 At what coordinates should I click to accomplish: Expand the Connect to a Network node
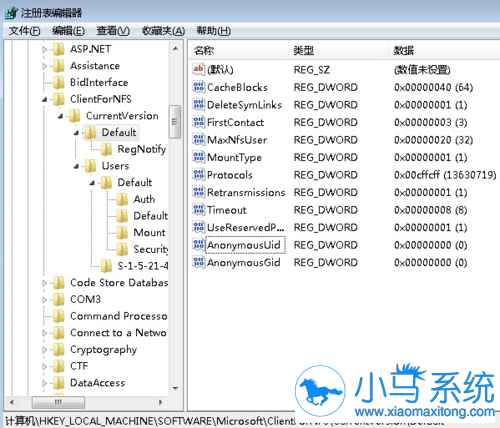(44, 333)
